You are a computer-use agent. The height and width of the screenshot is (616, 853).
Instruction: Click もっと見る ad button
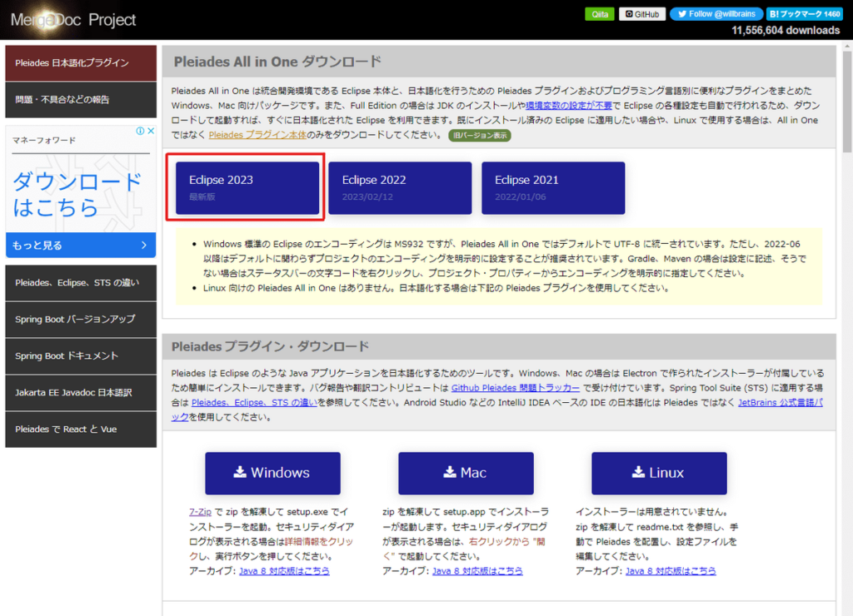(81, 246)
